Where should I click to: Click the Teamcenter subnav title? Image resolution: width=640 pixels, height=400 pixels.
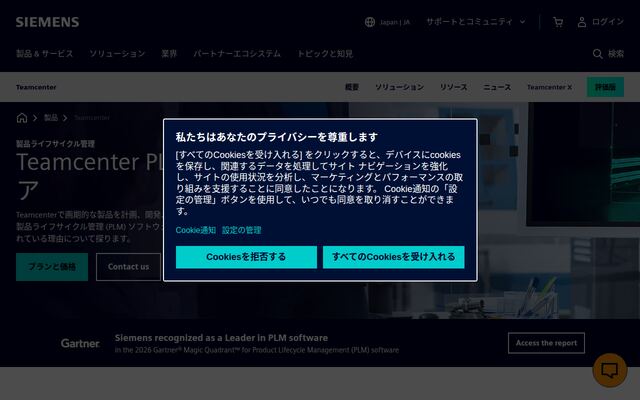click(36, 87)
